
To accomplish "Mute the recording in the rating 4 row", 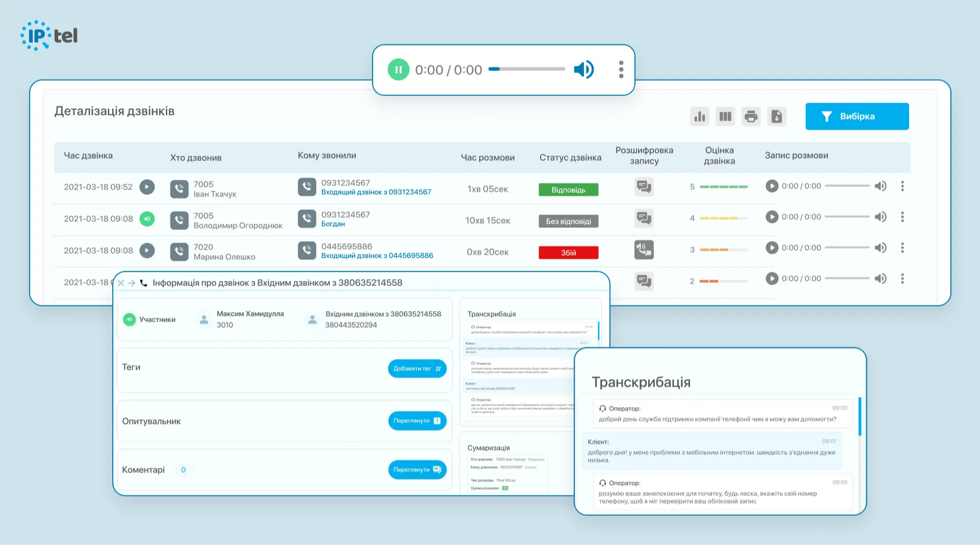I will point(880,217).
